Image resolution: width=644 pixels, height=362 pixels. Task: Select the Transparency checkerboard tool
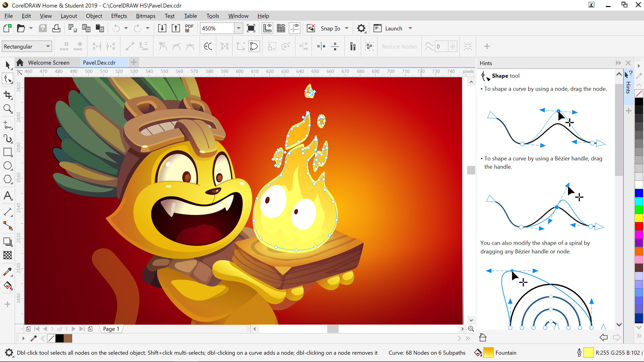coord(8,255)
